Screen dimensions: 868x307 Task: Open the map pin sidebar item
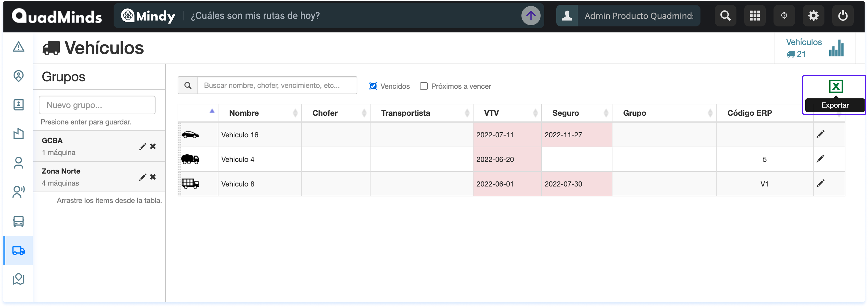[19, 76]
